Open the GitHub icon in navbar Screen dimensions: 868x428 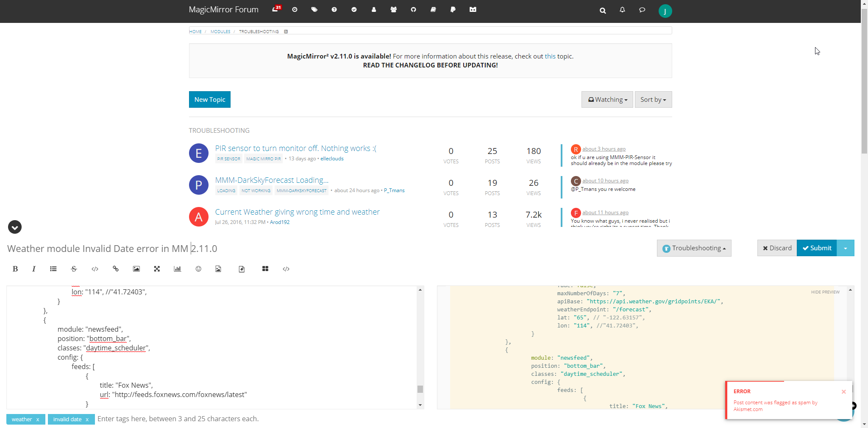413,10
